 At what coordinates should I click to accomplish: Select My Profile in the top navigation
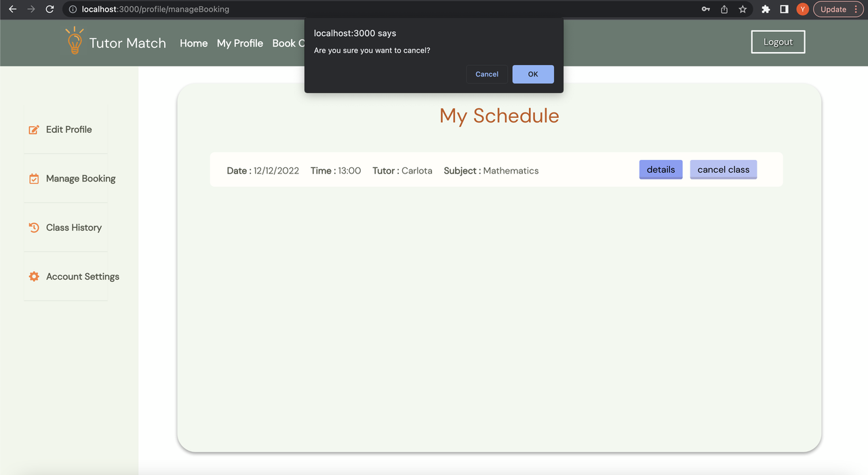239,43
